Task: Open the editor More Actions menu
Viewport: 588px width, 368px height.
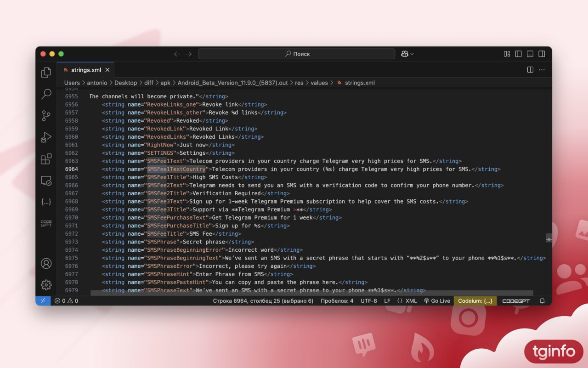Action: [542, 70]
